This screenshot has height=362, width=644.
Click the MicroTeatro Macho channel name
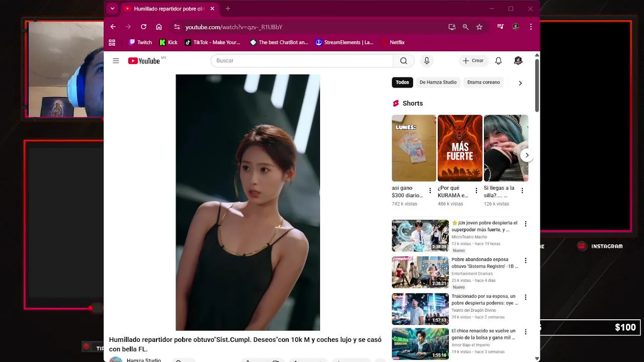pos(469,237)
